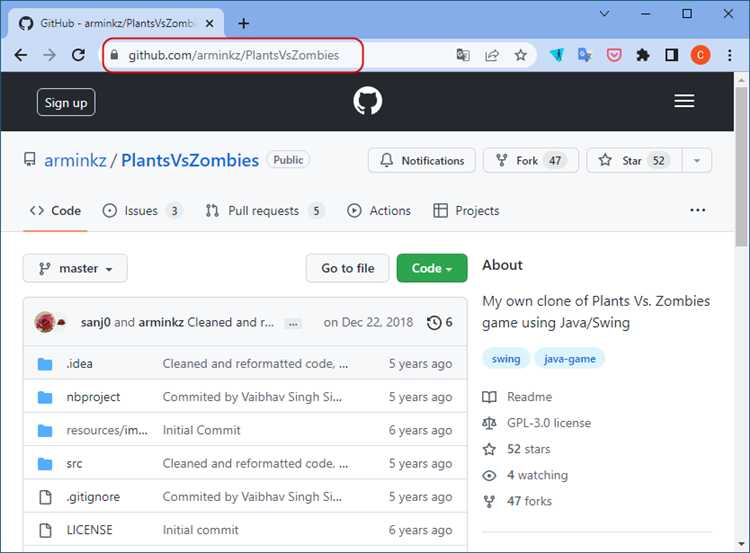The image size is (750, 553).
Task: Click the sanj0 author avatar
Action: (x=45, y=322)
